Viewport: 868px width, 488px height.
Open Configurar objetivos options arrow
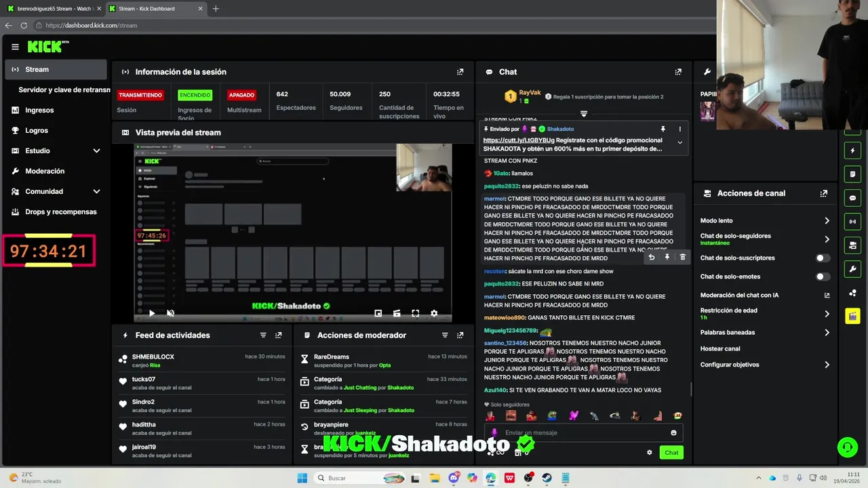coord(827,365)
